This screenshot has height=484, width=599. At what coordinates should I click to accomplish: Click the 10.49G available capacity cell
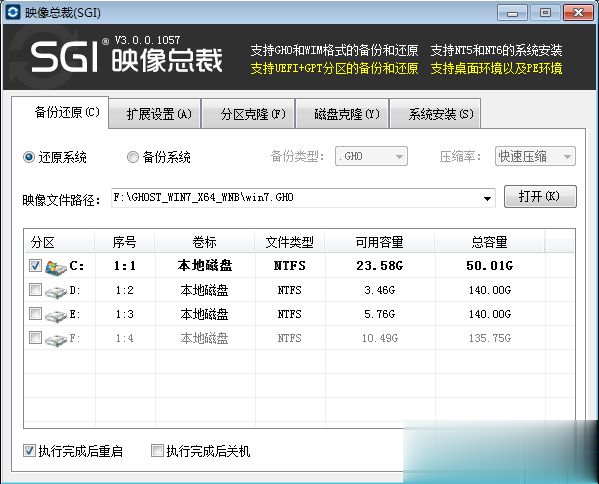(x=380, y=338)
